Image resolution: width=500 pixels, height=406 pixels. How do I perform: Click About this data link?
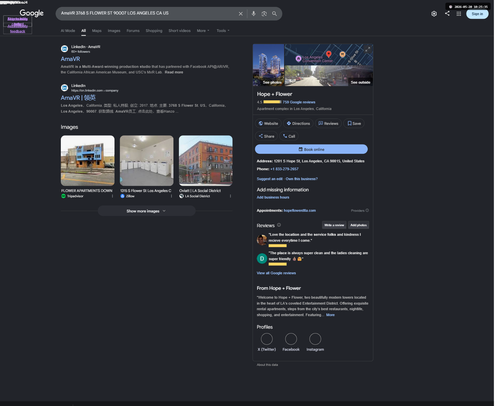(267, 365)
